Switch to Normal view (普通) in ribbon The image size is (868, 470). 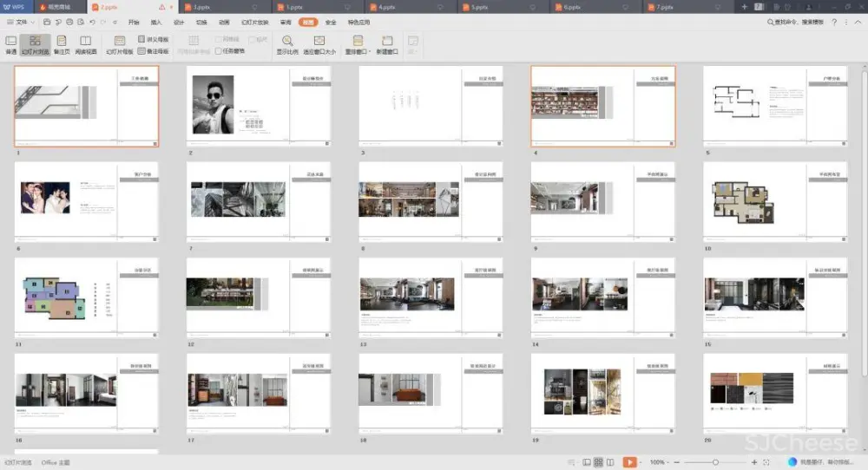click(x=10, y=44)
